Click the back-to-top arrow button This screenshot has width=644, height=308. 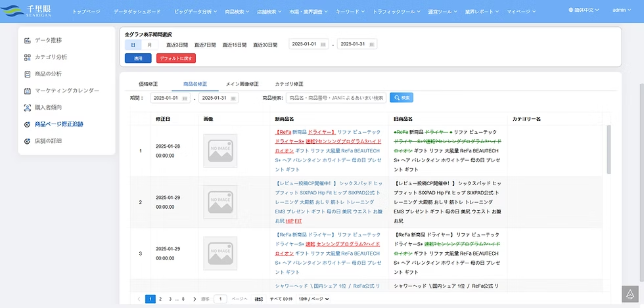coord(630,294)
